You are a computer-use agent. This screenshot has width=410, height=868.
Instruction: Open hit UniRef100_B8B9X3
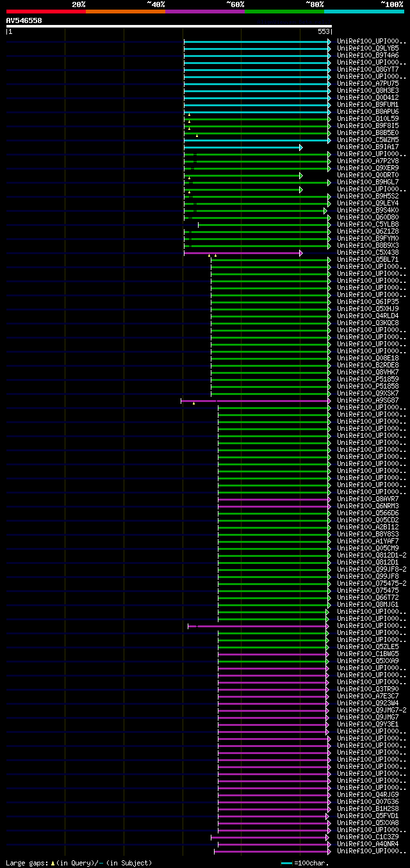point(368,245)
